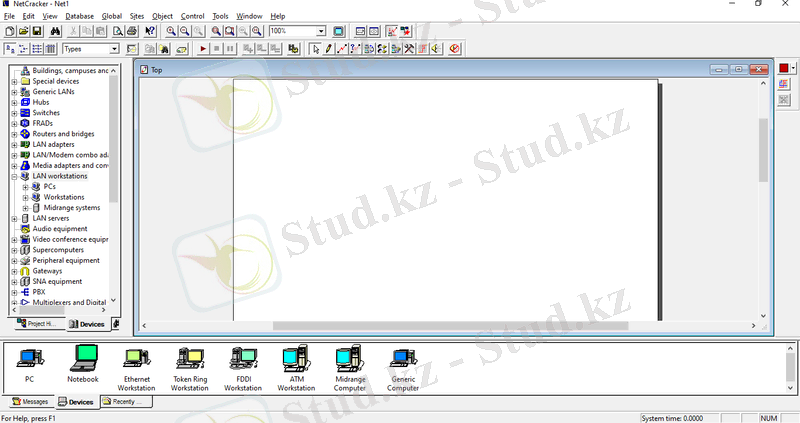Image resolution: width=800 pixels, height=423 pixels.
Task: Click the red crossed-out circle icon
Action: point(454,49)
